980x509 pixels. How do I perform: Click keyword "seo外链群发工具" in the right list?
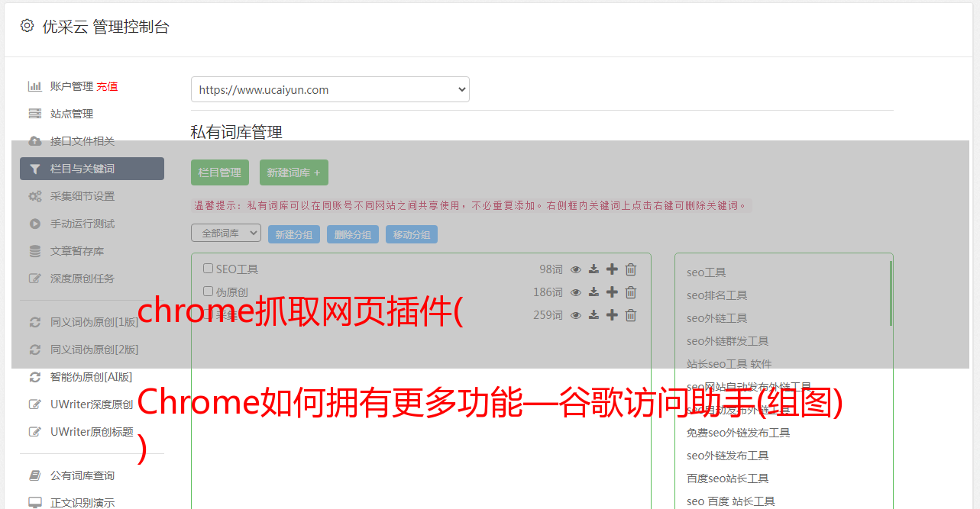pyautogui.click(x=728, y=341)
